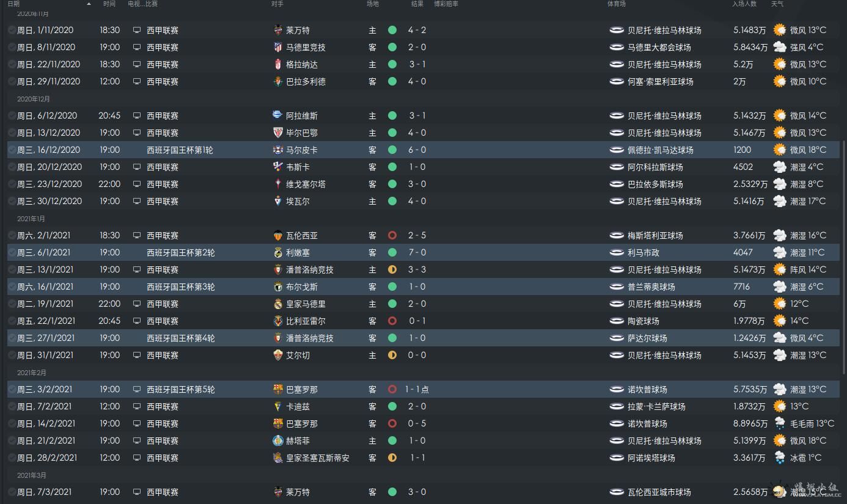Click stadium icon beside 陶瓷球场
Screen dimensions: 847x504
(617, 321)
